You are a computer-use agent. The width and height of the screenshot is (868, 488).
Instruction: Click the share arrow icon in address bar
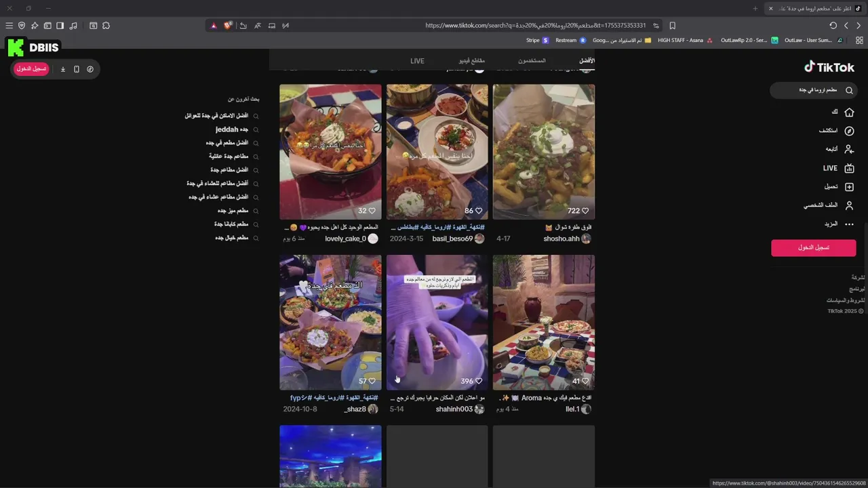point(243,26)
